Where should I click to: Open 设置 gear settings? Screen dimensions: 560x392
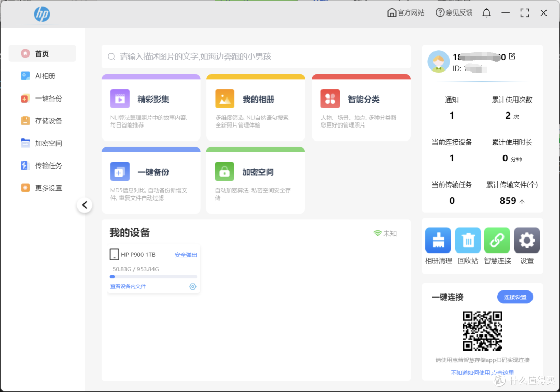[x=527, y=246]
